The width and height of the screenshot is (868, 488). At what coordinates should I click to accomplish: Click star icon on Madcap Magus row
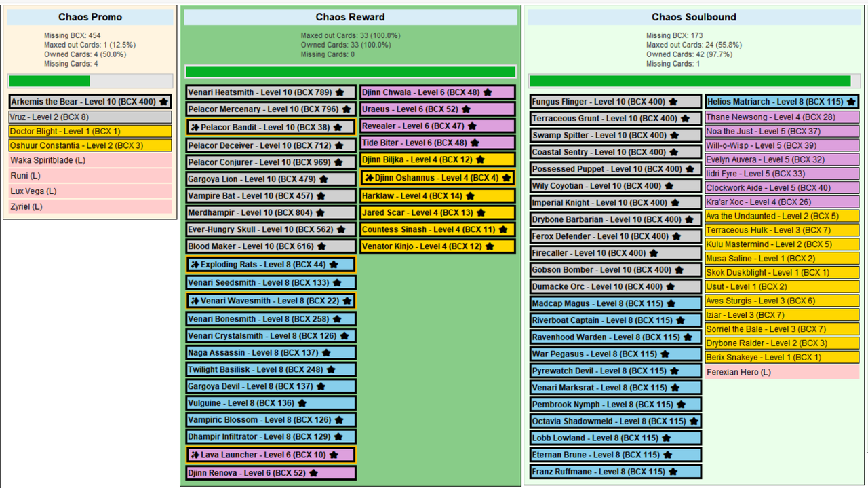tap(671, 304)
